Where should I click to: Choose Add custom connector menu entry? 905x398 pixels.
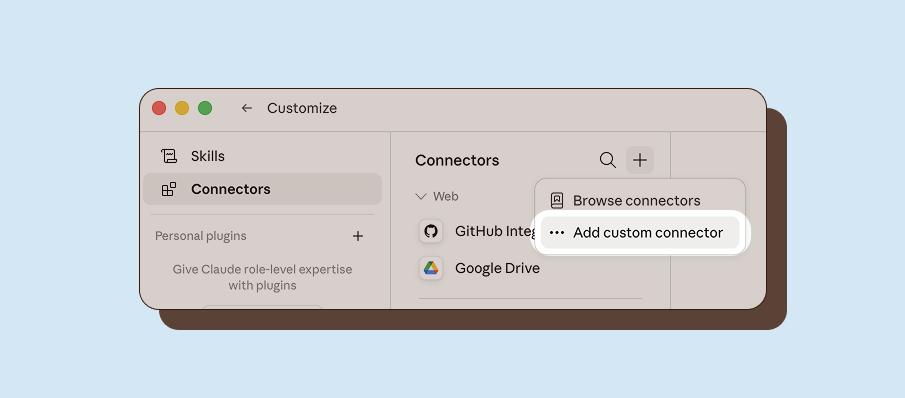pos(640,232)
